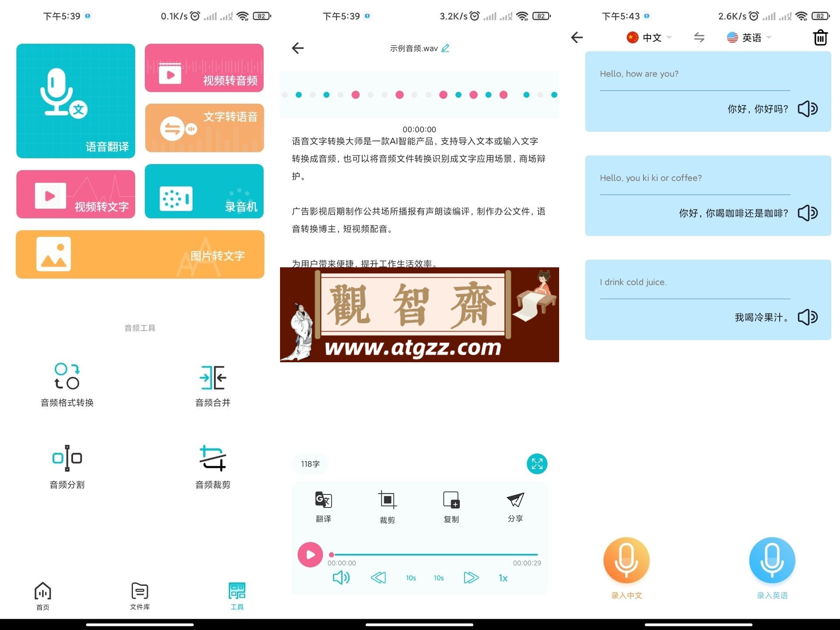The height and width of the screenshot is (630, 840).
Task: Swap the source and target languages
Action: click(699, 38)
